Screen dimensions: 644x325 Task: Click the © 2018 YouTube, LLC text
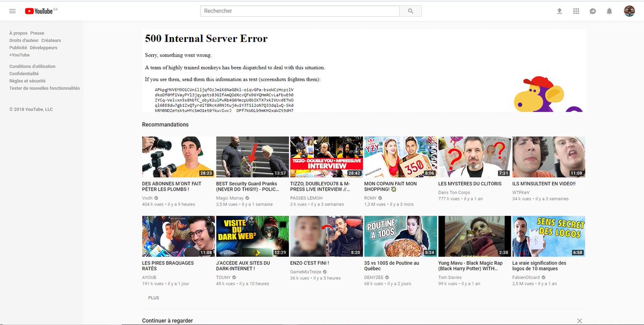click(x=31, y=109)
